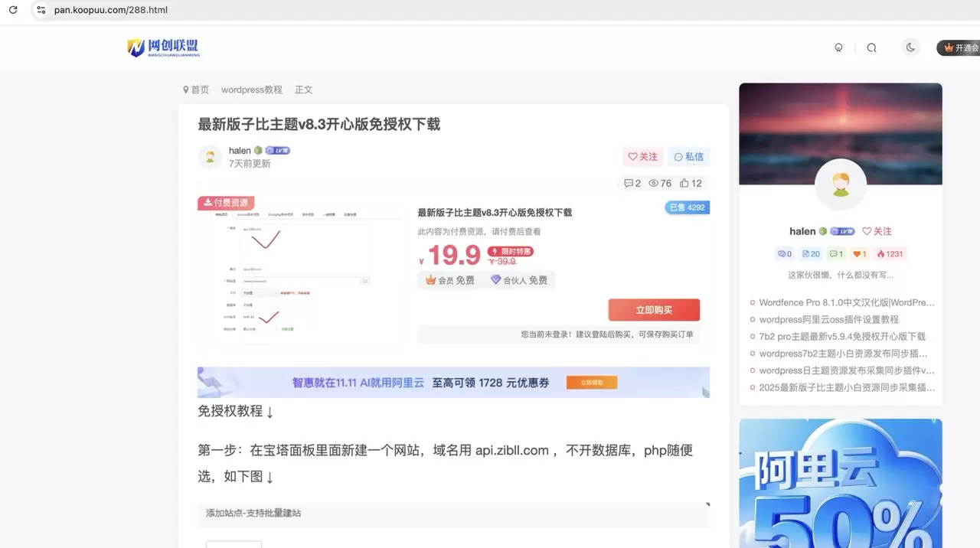Open the wordpress阿里云oss插件设置教程 link
This screenshot has width=980, height=548.
point(829,320)
